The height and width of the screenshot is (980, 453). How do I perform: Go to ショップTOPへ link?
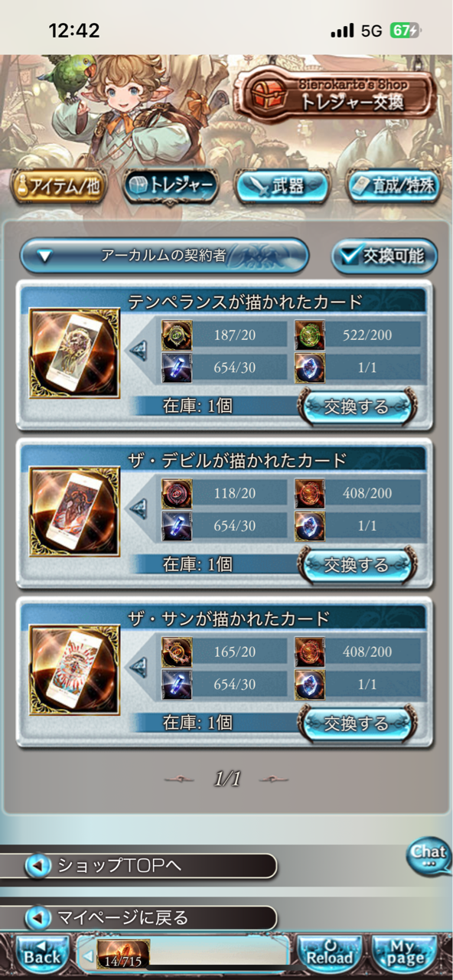click(x=139, y=866)
